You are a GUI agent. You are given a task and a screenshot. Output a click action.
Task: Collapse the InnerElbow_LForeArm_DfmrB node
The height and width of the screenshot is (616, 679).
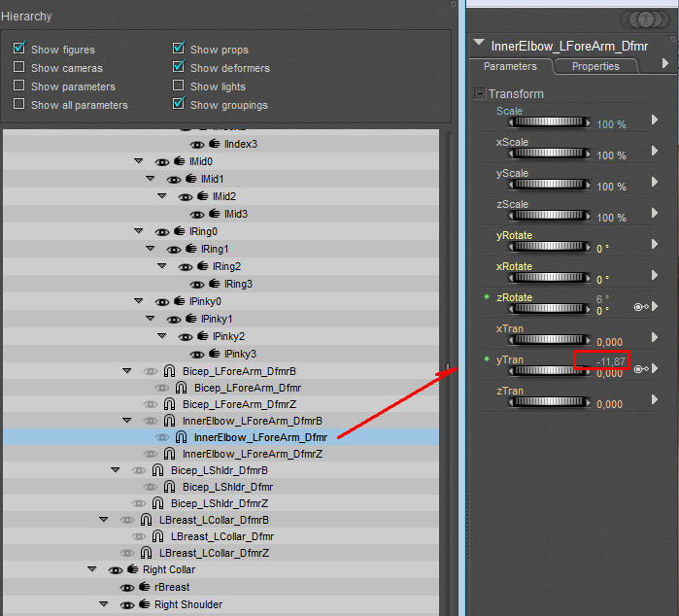tap(127, 420)
